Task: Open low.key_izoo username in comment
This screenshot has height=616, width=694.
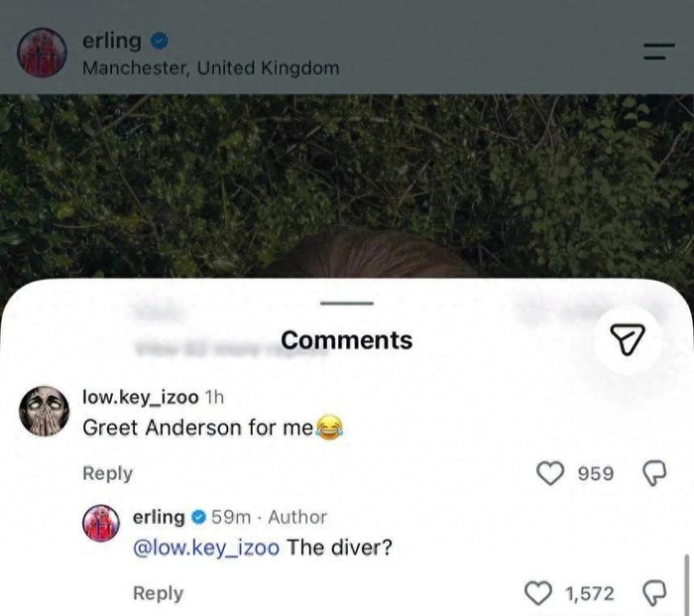Action: tap(141, 397)
